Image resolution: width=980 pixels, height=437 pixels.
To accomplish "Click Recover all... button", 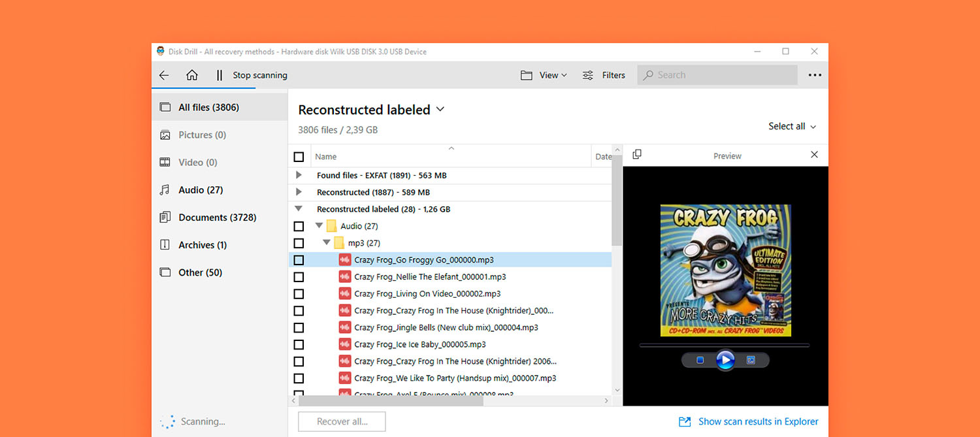I will 342,421.
